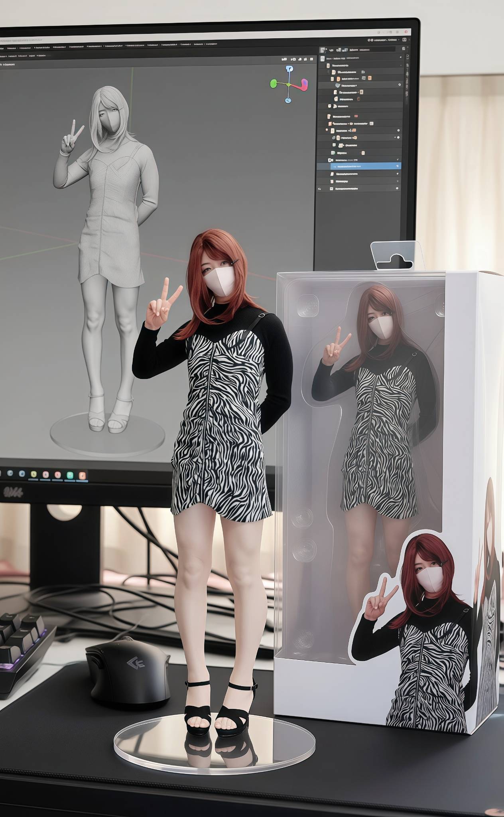
Task: Click the editor type icon in outliner header
Action: pos(322,50)
